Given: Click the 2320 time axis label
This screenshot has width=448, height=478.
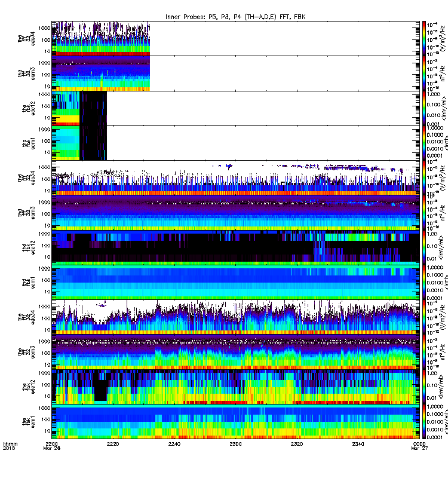Looking at the screenshot, I should pyautogui.click(x=297, y=443).
